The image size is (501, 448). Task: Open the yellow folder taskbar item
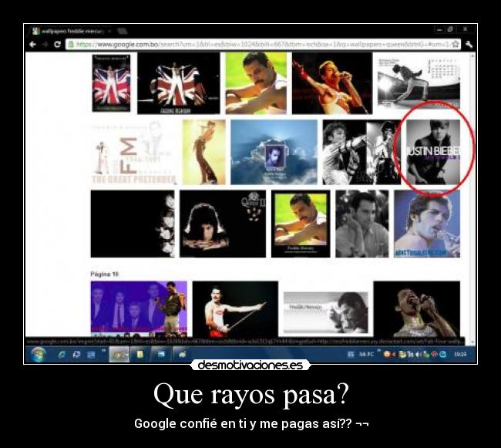(x=140, y=354)
